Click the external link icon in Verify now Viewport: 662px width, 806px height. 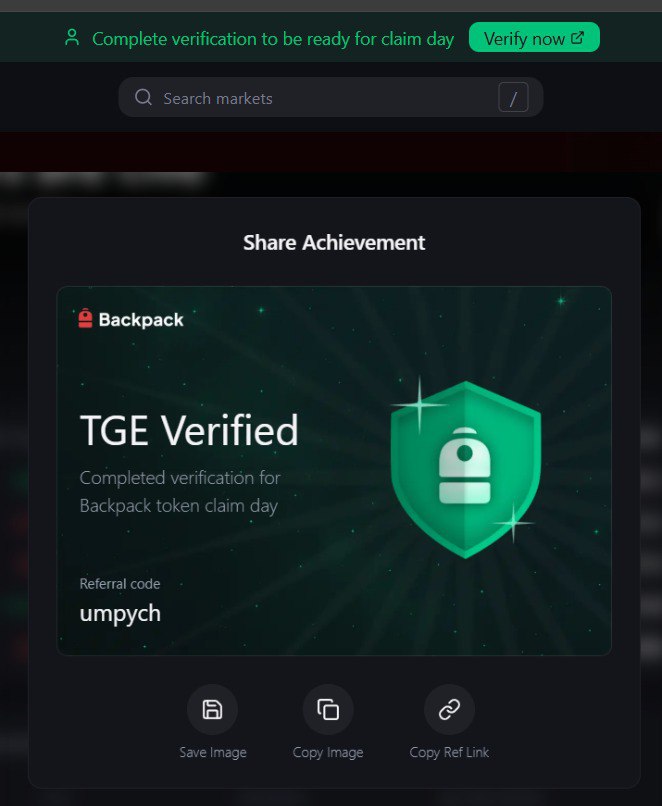coord(578,38)
